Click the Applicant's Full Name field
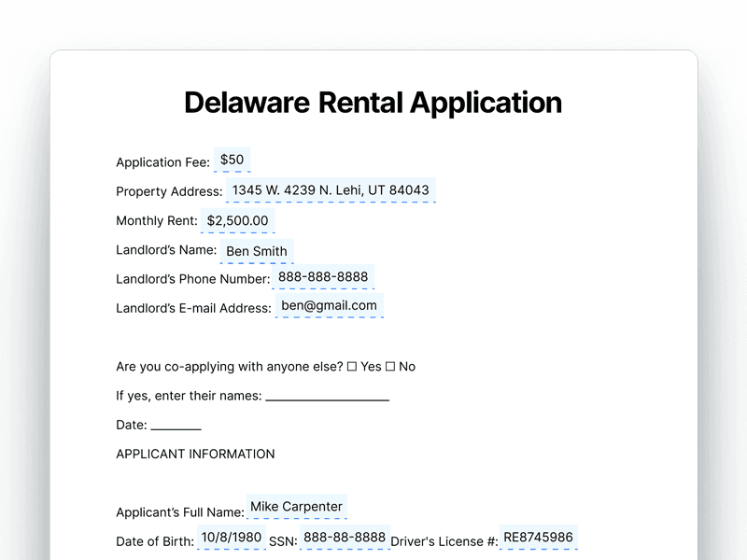The height and width of the screenshot is (560, 747). pyautogui.click(x=295, y=506)
